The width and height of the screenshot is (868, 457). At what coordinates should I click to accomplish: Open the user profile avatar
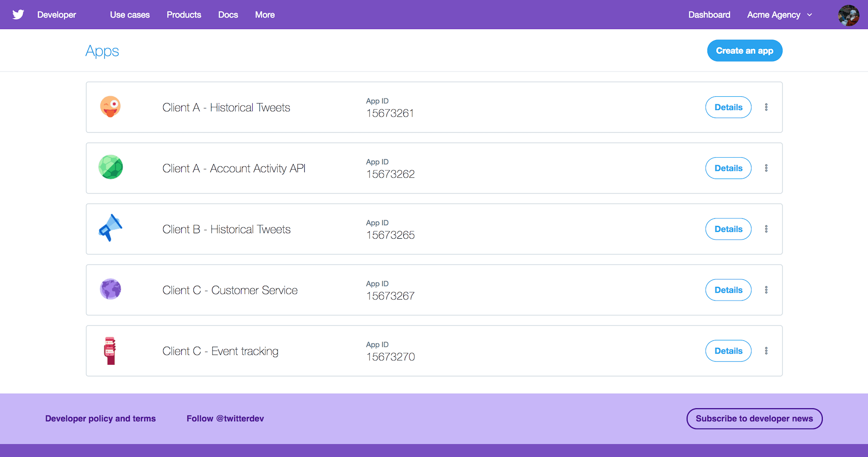point(848,15)
